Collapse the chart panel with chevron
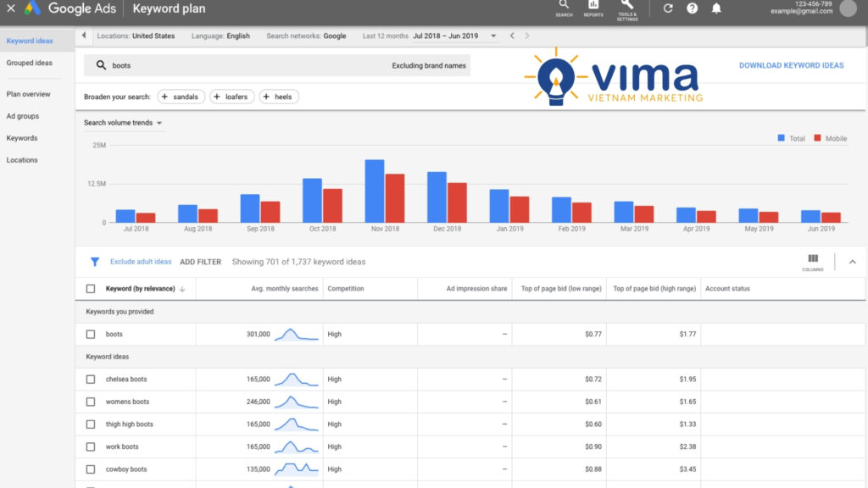This screenshot has width=868, height=488. (x=852, y=262)
